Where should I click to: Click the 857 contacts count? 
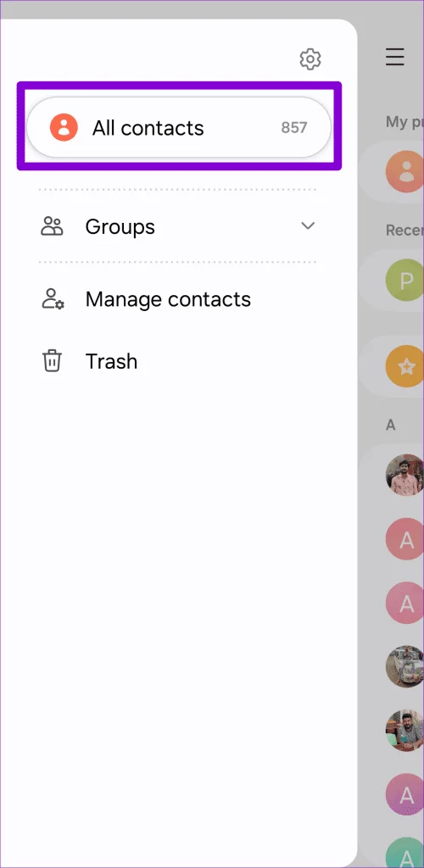pyautogui.click(x=294, y=128)
